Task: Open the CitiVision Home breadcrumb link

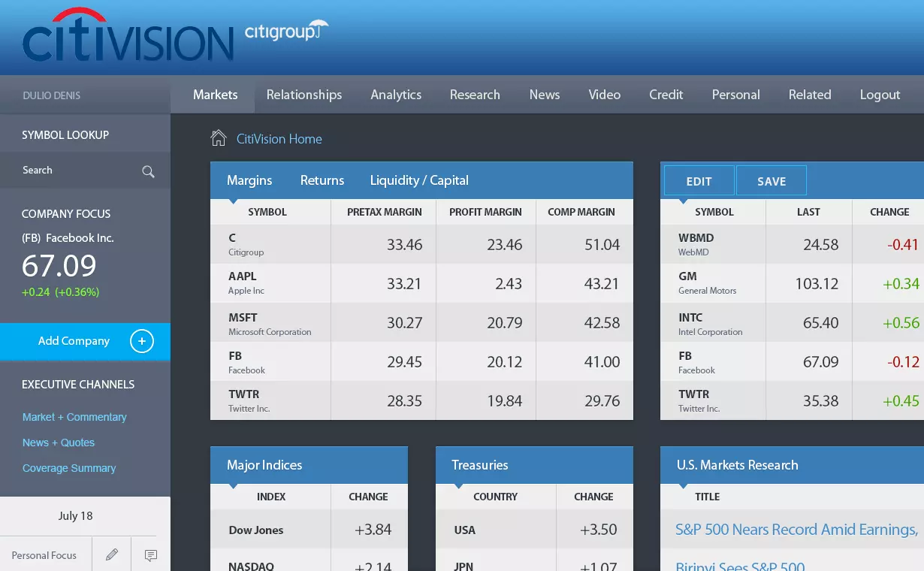Action: click(x=279, y=139)
